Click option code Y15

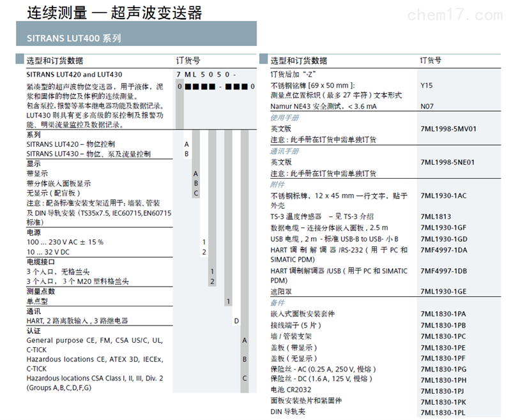426,86
